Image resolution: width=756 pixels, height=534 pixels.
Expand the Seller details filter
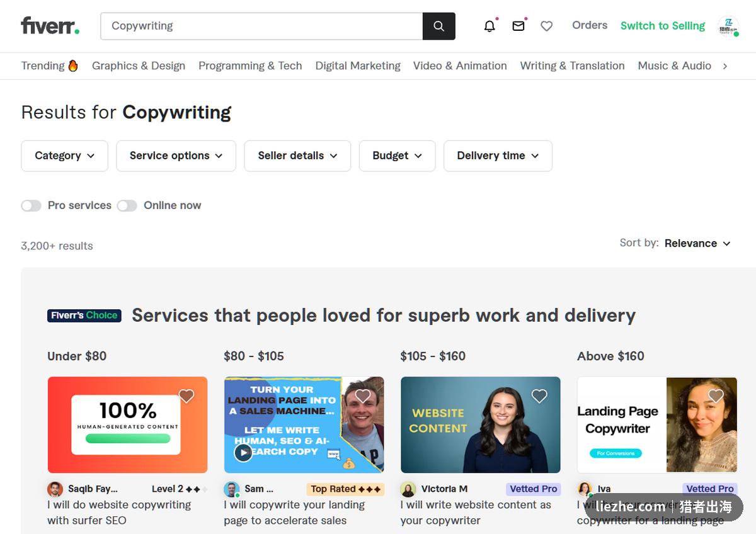tap(297, 156)
